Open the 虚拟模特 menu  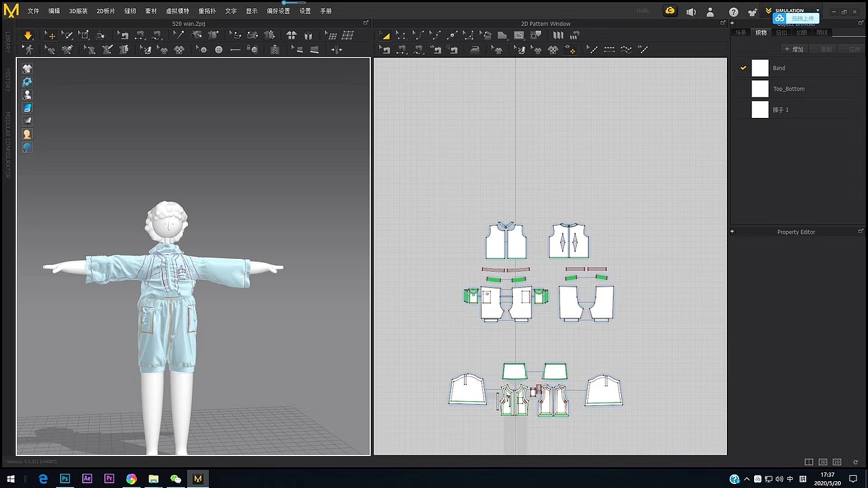click(178, 11)
